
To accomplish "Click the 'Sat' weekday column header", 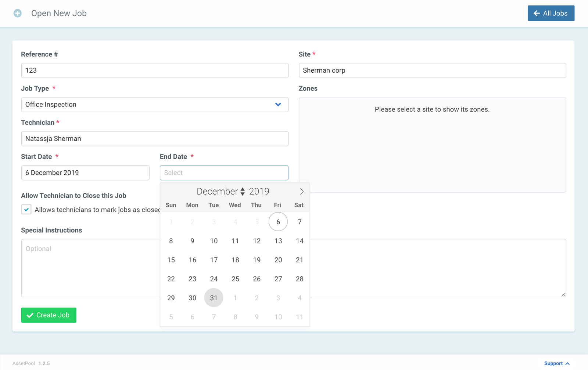I will pyautogui.click(x=299, y=205).
